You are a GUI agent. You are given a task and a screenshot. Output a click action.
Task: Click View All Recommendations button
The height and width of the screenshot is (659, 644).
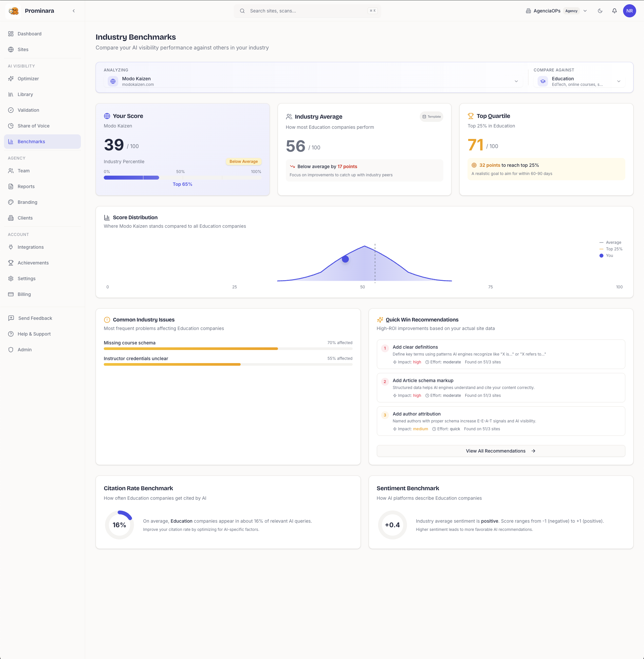click(x=500, y=451)
